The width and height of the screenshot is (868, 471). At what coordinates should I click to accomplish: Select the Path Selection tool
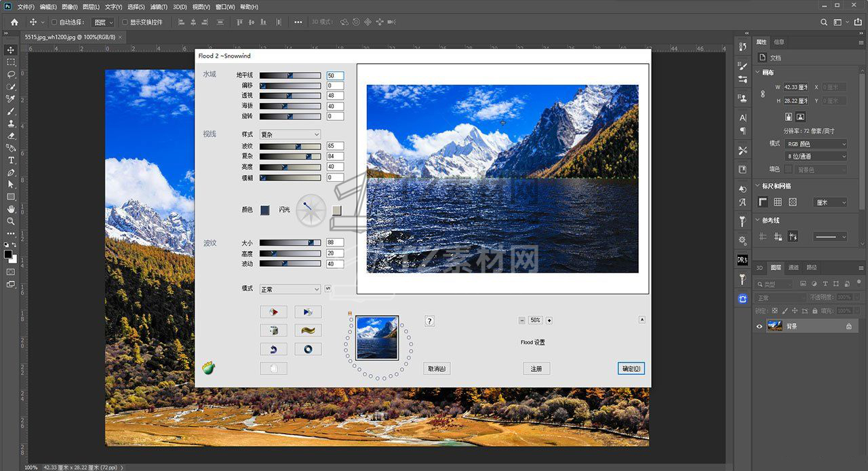(11, 185)
